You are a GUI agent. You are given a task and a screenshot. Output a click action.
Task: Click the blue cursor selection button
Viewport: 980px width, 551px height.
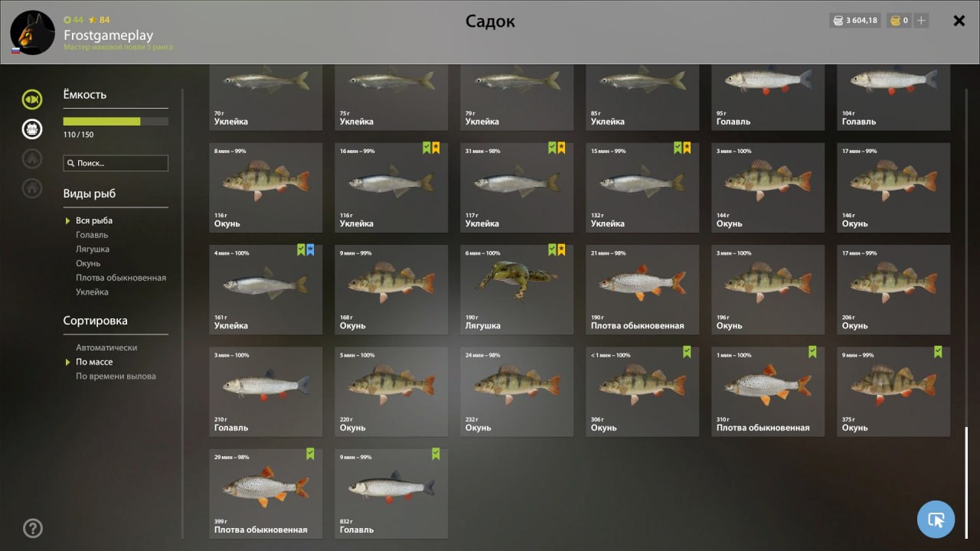[936, 520]
